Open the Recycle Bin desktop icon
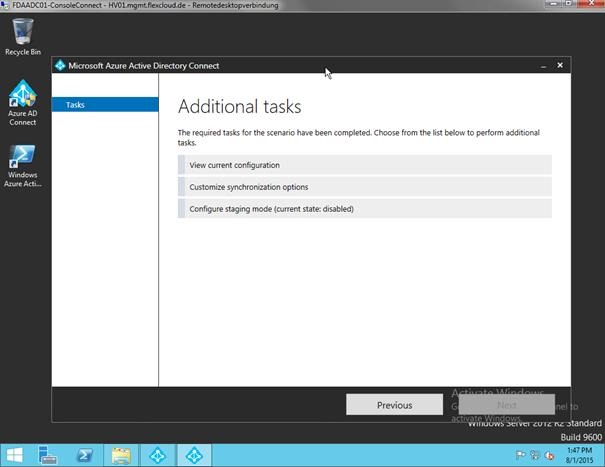 tap(23, 37)
